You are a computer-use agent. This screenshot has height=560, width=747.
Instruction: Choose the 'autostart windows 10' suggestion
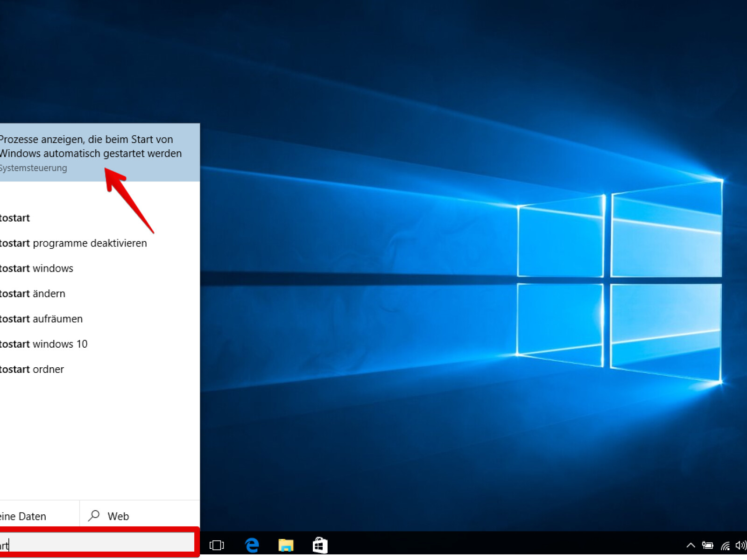point(44,344)
